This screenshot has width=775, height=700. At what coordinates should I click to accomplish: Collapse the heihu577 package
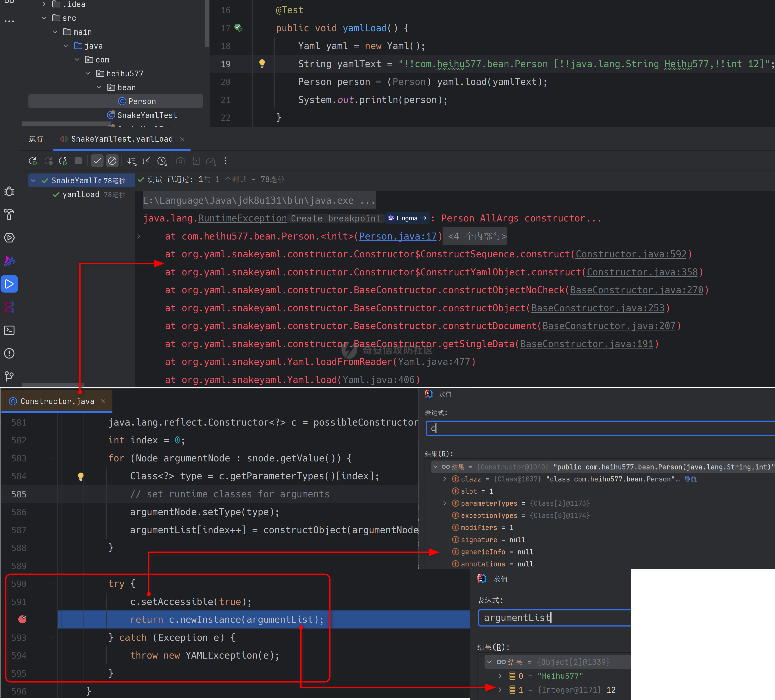pyautogui.click(x=88, y=73)
